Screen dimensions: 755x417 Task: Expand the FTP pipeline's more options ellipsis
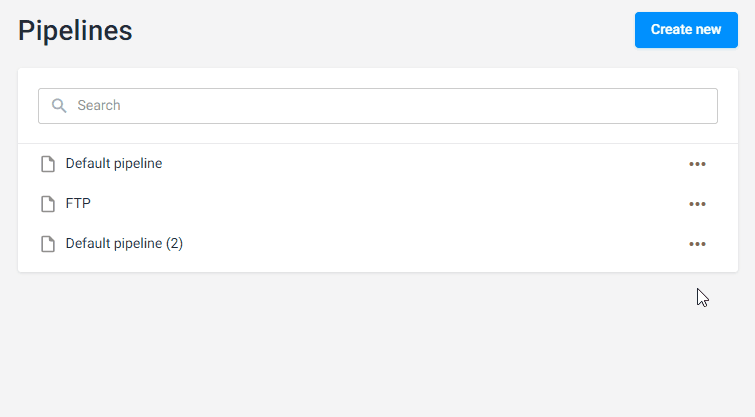click(x=697, y=204)
